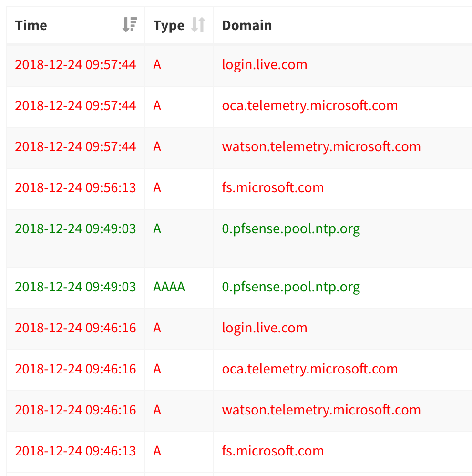Image resolution: width=472 pixels, height=476 pixels.
Task: Click the Type column sort arrows icon
Action: pos(198,25)
